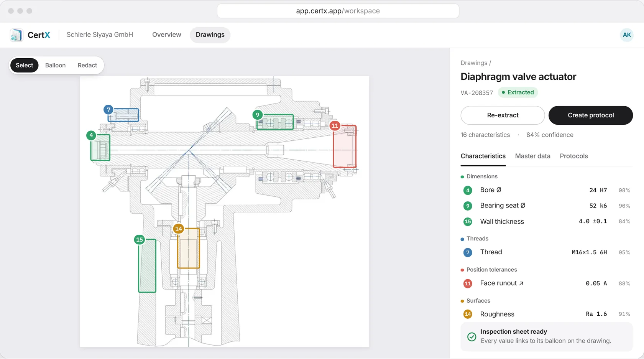Viewport: 644px width, 359px height.
Task: Select balloon 14 on the drawing
Action: pos(179,229)
